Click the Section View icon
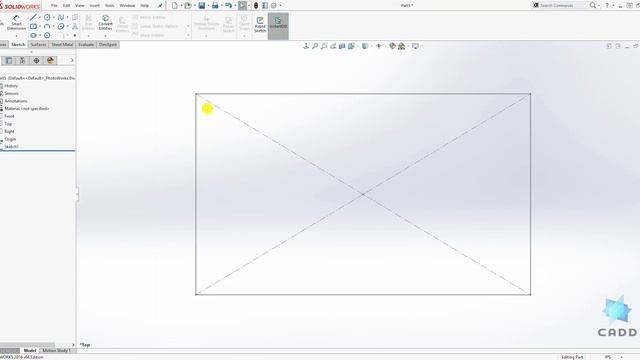The height and width of the screenshot is (360, 640). [x=342, y=46]
